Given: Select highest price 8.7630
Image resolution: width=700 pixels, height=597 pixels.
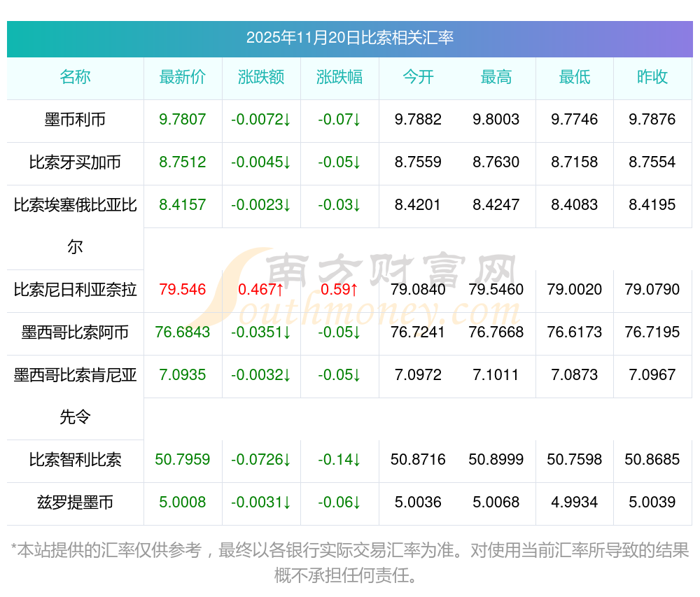Looking at the screenshot, I should [496, 162].
